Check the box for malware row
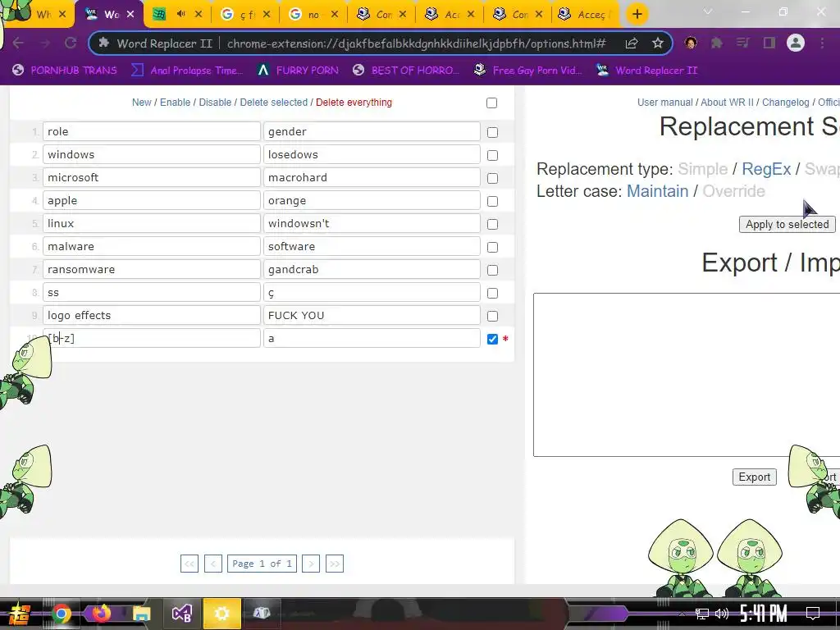Screen dimensions: 840x630 point(492,248)
